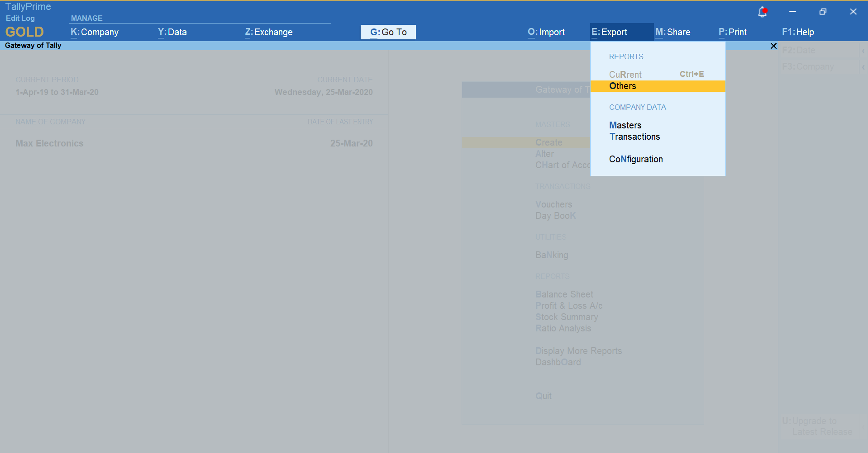Open the K: Company menu
868x453 pixels.
(x=95, y=32)
